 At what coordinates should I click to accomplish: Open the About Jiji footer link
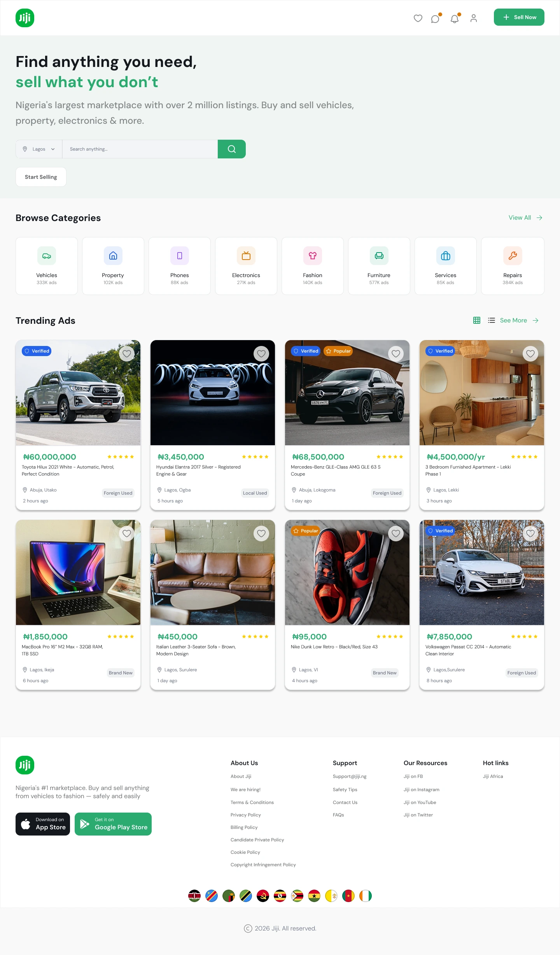241,776
